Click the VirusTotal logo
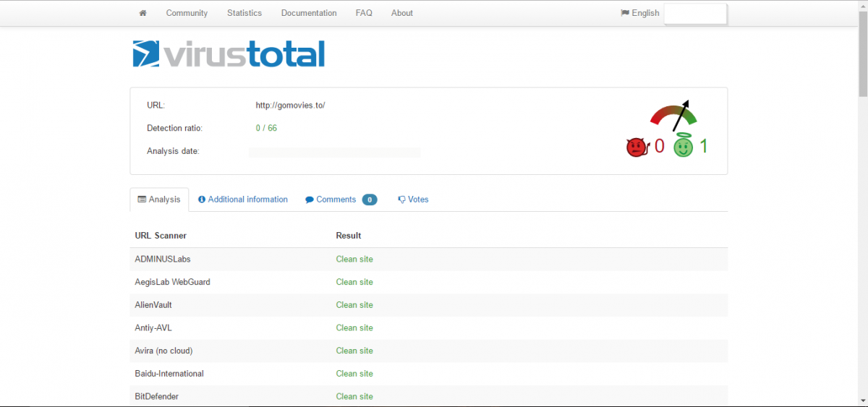Image resolution: width=868 pixels, height=407 pixels. [229, 54]
